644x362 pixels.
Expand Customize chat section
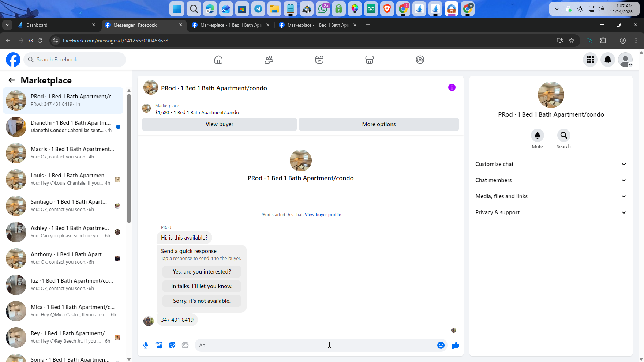[551, 164]
